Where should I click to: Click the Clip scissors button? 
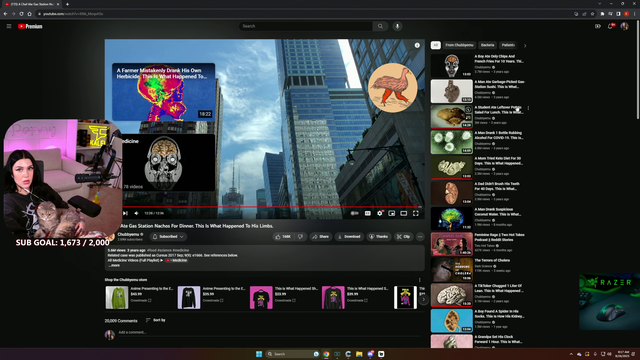coord(403,237)
